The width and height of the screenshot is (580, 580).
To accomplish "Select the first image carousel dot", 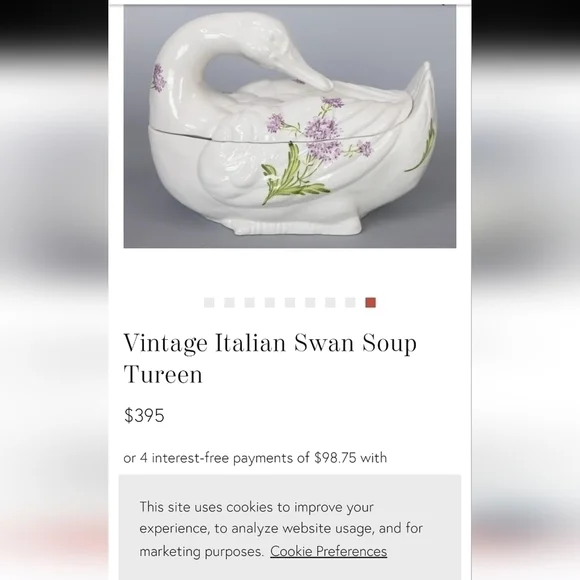I will point(209,303).
